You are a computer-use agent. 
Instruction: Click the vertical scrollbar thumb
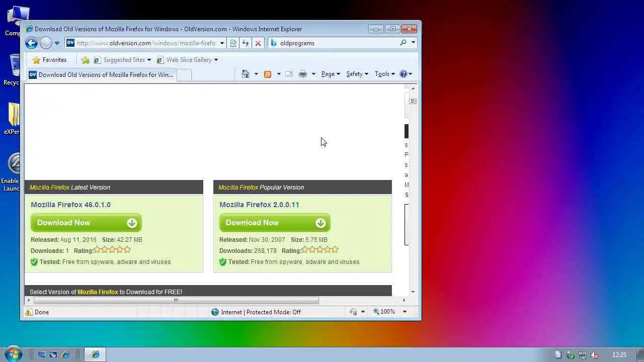point(413,101)
